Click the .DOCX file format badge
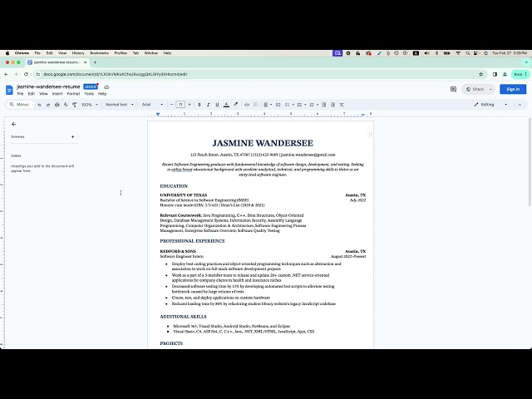Viewport: 532px width, 399px height. (91, 86)
